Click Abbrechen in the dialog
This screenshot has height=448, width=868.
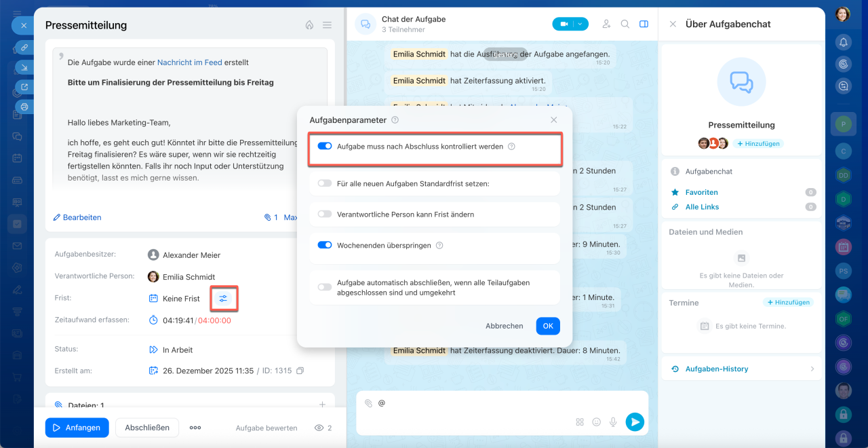coord(505,326)
